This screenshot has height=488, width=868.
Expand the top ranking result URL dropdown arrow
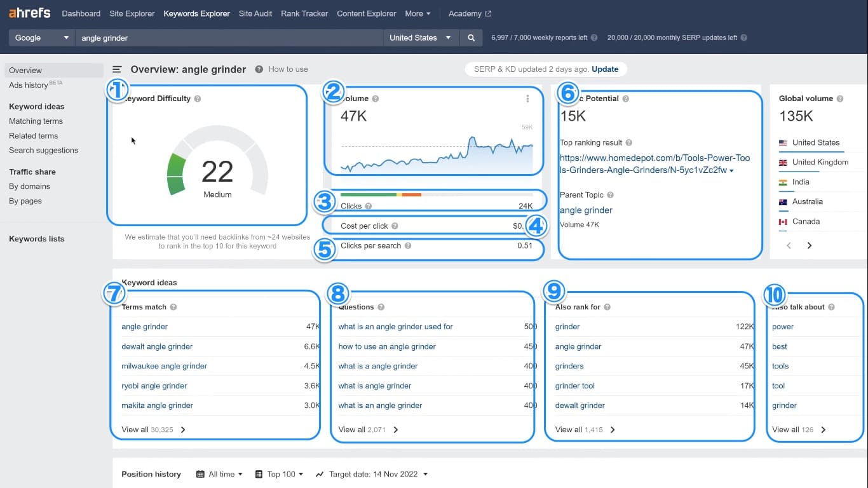[x=731, y=171]
